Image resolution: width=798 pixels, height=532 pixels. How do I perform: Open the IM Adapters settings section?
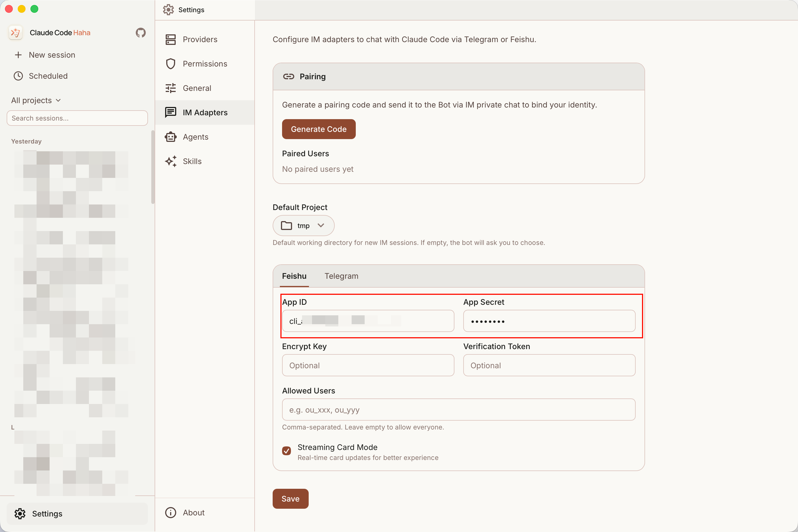click(x=204, y=113)
